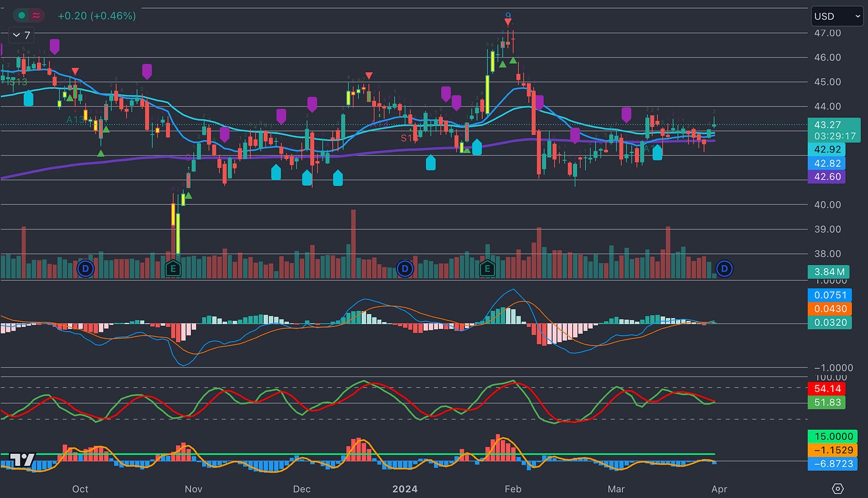Click the Oct label on time axis
Image resolution: width=868 pixels, height=498 pixels.
[80, 489]
